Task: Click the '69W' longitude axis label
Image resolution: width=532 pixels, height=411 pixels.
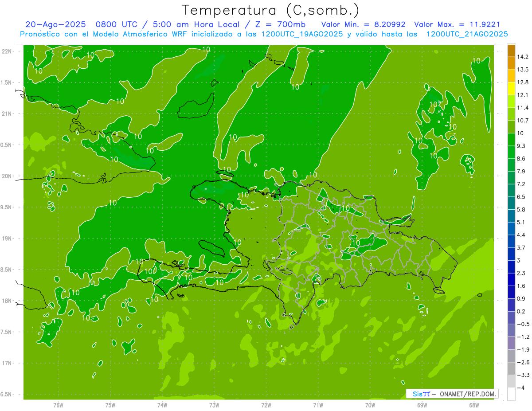Action: (x=422, y=405)
